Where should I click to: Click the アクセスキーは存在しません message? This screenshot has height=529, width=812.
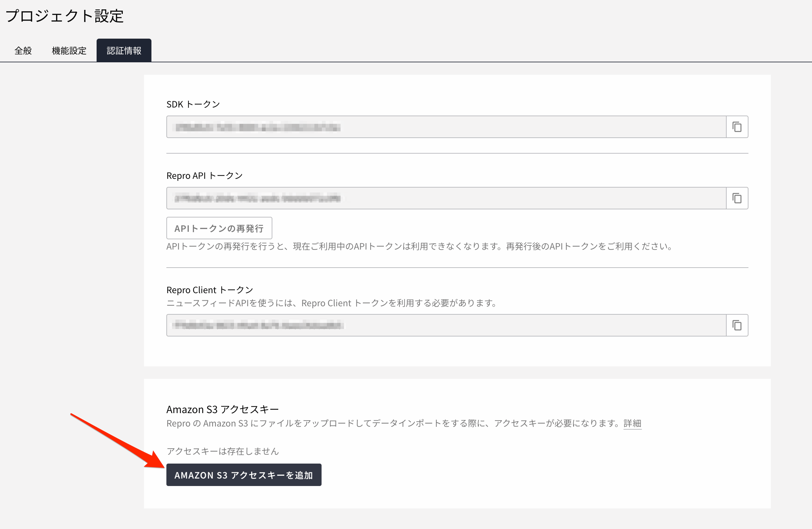coord(222,451)
